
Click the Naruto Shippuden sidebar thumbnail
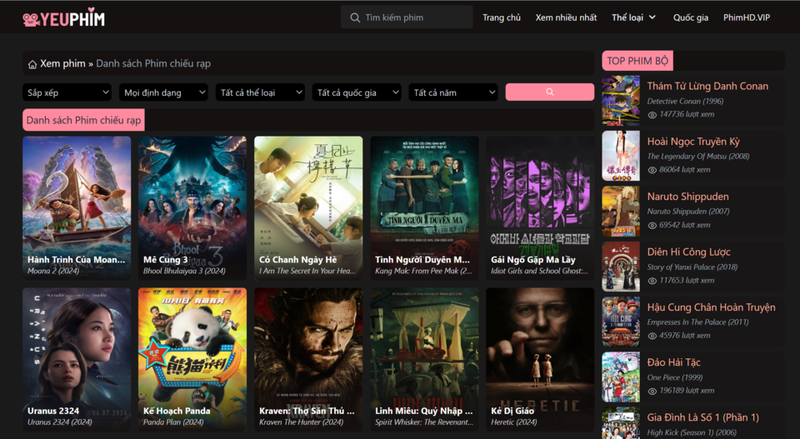pyautogui.click(x=620, y=211)
